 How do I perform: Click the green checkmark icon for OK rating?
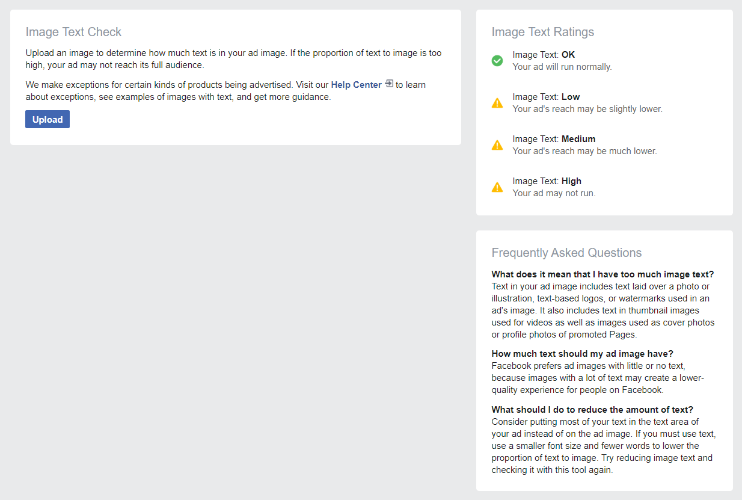[x=497, y=61]
